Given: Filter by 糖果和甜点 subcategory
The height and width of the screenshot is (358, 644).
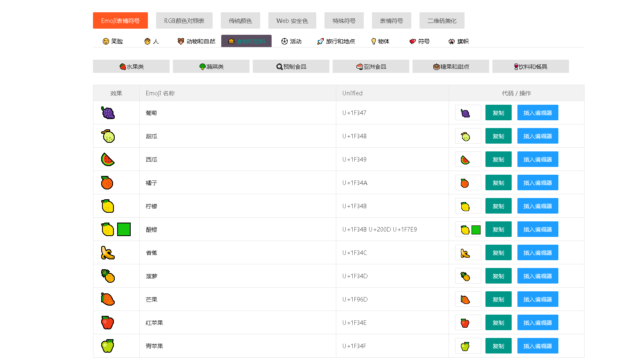Looking at the screenshot, I should [x=451, y=66].
